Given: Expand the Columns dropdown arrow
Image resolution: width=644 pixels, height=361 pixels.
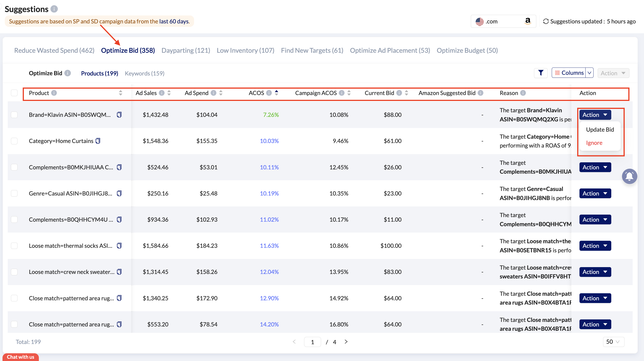Looking at the screenshot, I should click(589, 73).
